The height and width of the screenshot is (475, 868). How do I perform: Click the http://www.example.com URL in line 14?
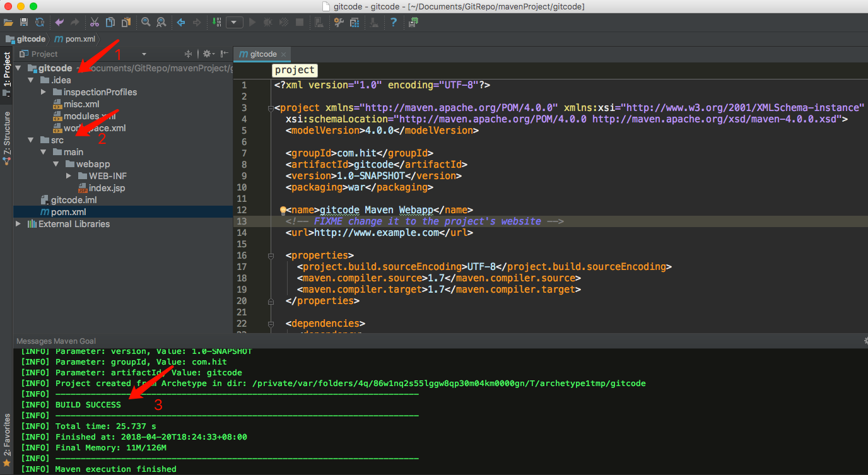coord(377,233)
